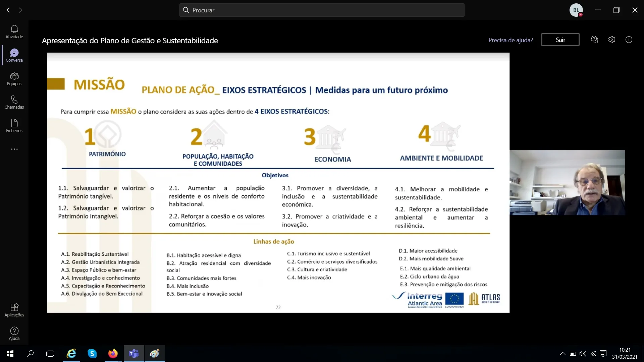The image size is (644, 362).
Task: Go to Equipas teams section
Action: [14, 79]
